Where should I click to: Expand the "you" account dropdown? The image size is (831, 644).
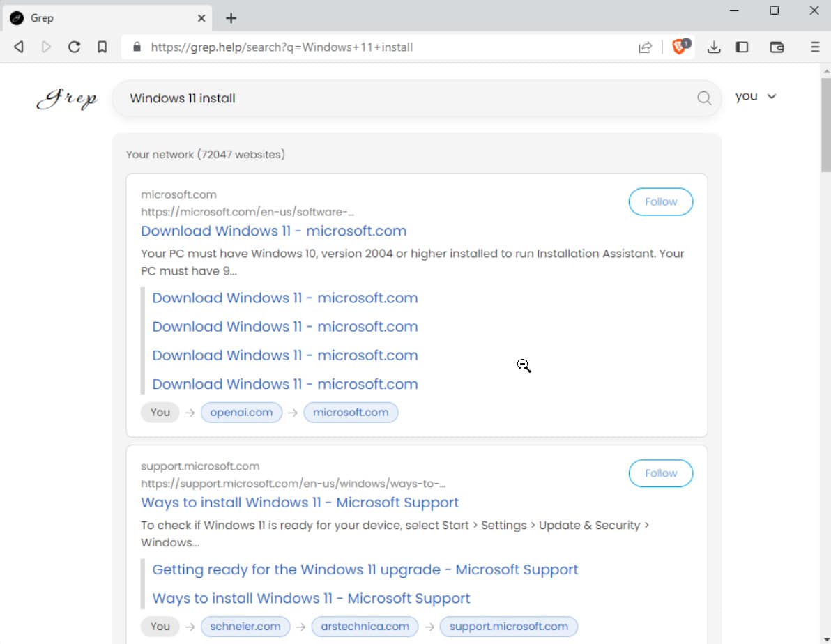coord(756,96)
